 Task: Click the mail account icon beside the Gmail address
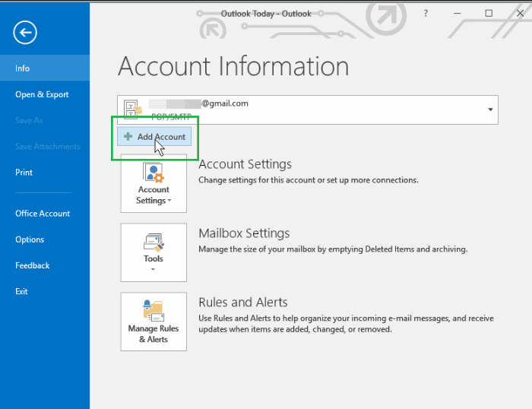(132, 110)
